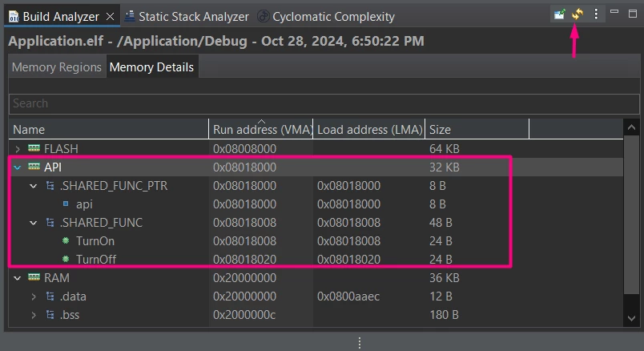Maximize the Build Analyzer panel

click(x=633, y=14)
